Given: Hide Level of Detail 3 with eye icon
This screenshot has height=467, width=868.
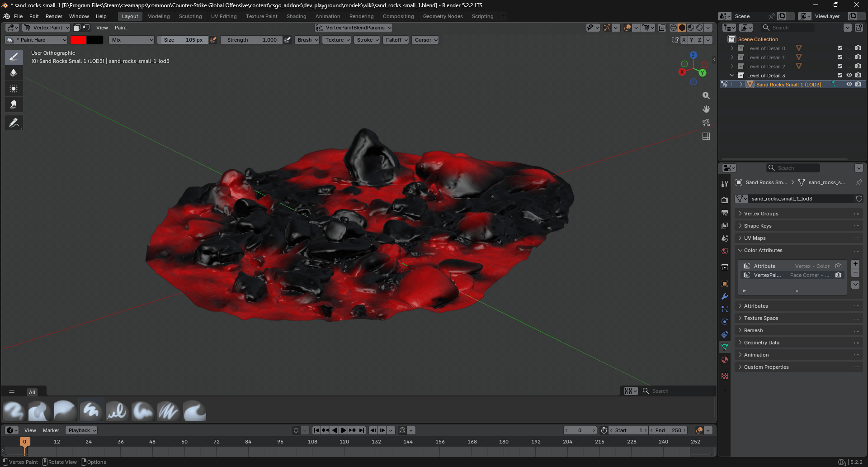Looking at the screenshot, I should pos(849,75).
